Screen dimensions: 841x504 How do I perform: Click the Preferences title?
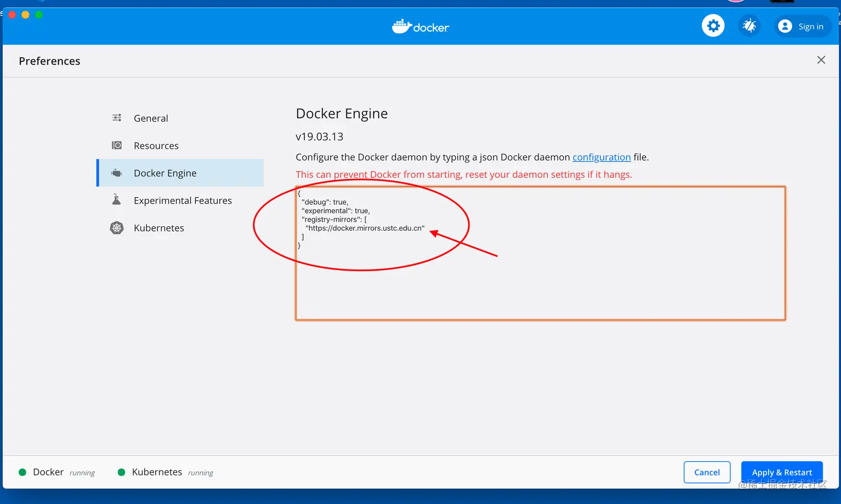[50, 61]
